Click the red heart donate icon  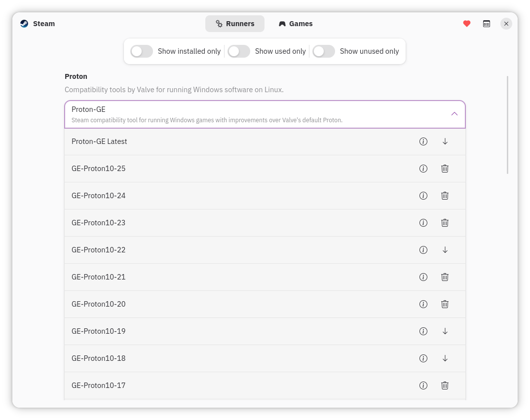466,24
